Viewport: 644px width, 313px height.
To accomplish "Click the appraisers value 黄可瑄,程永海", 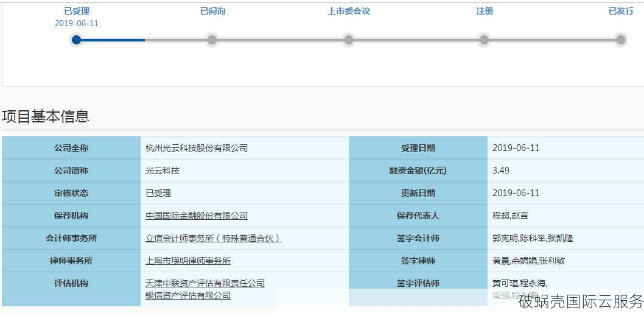I will pyautogui.click(x=520, y=283).
